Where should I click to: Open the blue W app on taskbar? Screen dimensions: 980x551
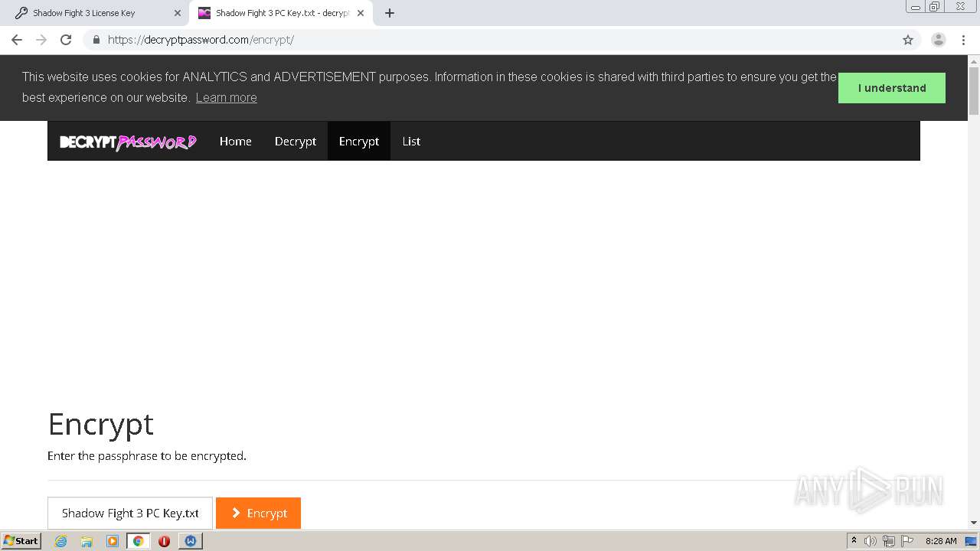(x=191, y=541)
